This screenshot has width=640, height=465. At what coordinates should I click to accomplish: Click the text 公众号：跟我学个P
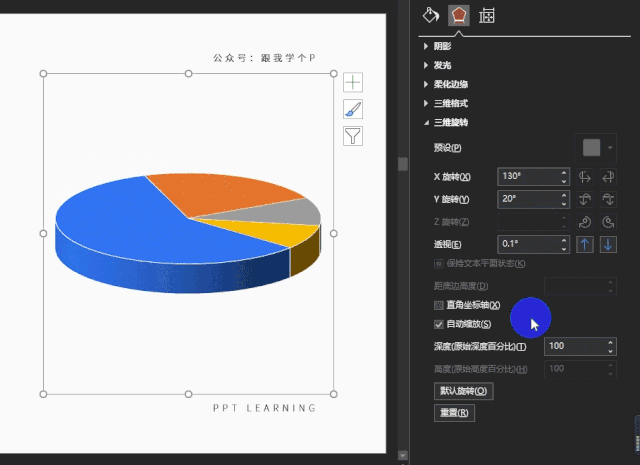(264, 58)
